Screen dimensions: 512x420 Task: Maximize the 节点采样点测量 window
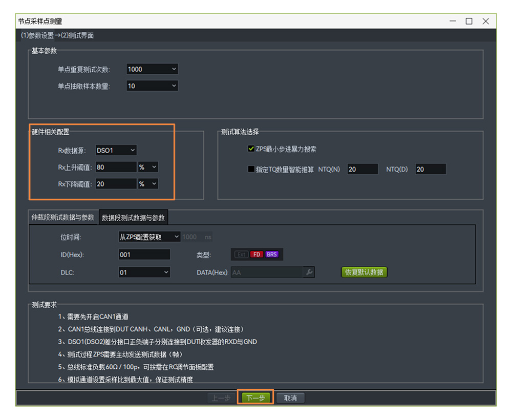coord(469,21)
